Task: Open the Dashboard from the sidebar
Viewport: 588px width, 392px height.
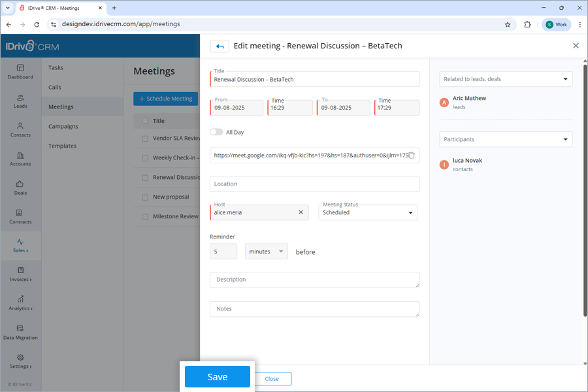Action: [x=20, y=72]
